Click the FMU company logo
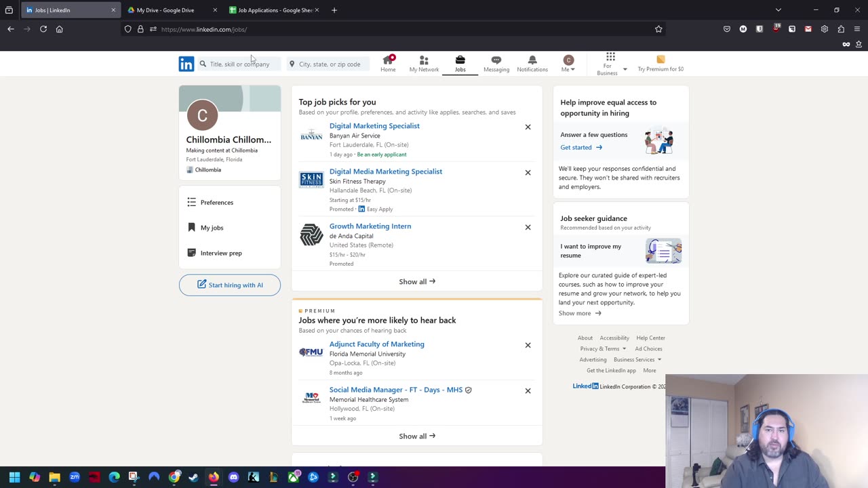This screenshot has height=488, width=868. (311, 352)
